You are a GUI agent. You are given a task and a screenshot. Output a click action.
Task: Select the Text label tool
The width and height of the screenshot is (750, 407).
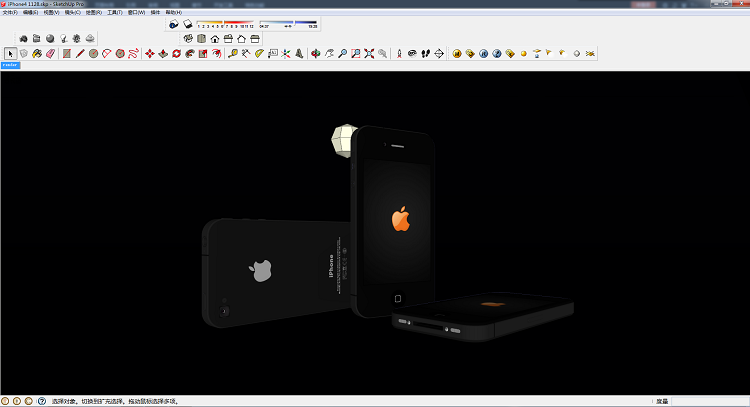[273, 54]
